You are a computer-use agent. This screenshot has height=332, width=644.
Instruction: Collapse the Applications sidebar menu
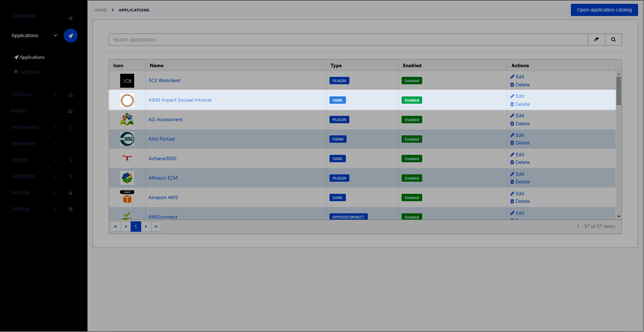point(55,36)
